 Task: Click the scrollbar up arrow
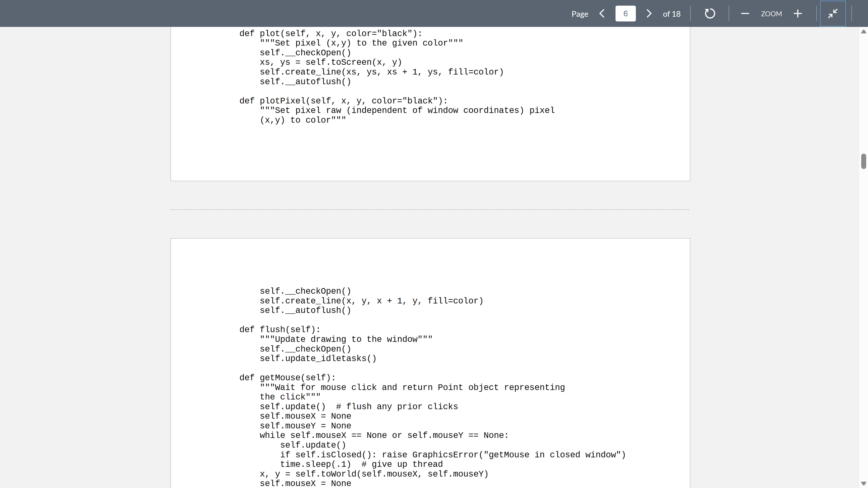coord(863,32)
